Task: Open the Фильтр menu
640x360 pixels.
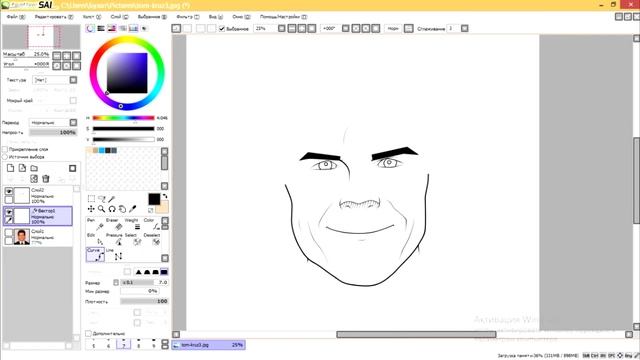Action: (188, 17)
